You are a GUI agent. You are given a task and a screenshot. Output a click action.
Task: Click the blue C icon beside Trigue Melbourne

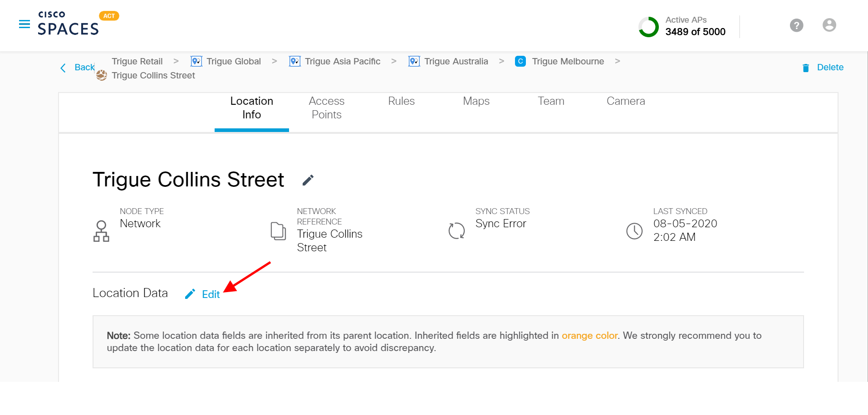[x=520, y=61]
